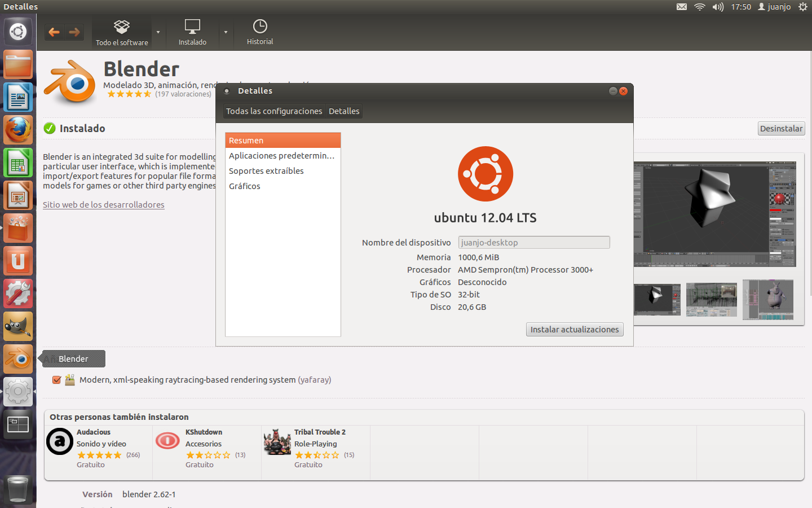The width and height of the screenshot is (812, 508).
Task: Open the Historial view
Action: point(260,33)
